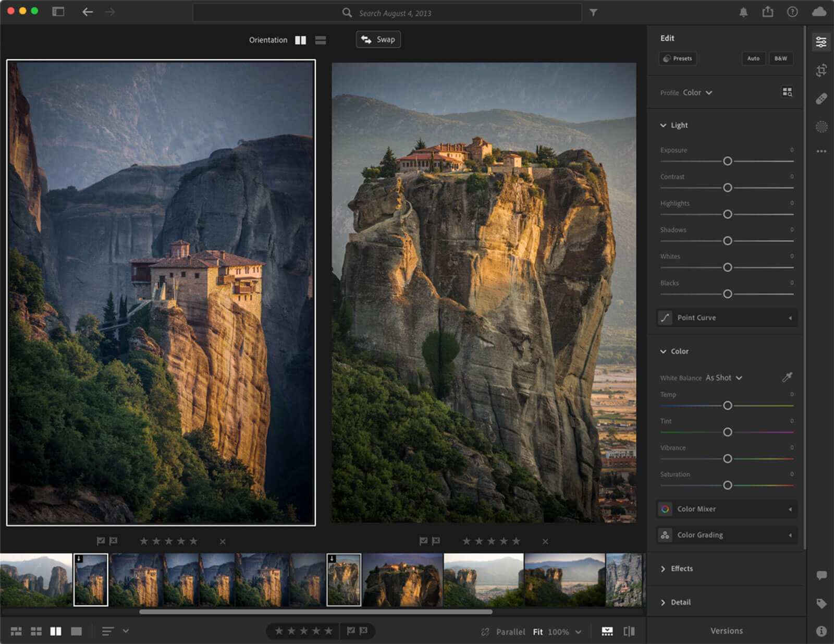Flag left photo as picked

[x=101, y=541]
